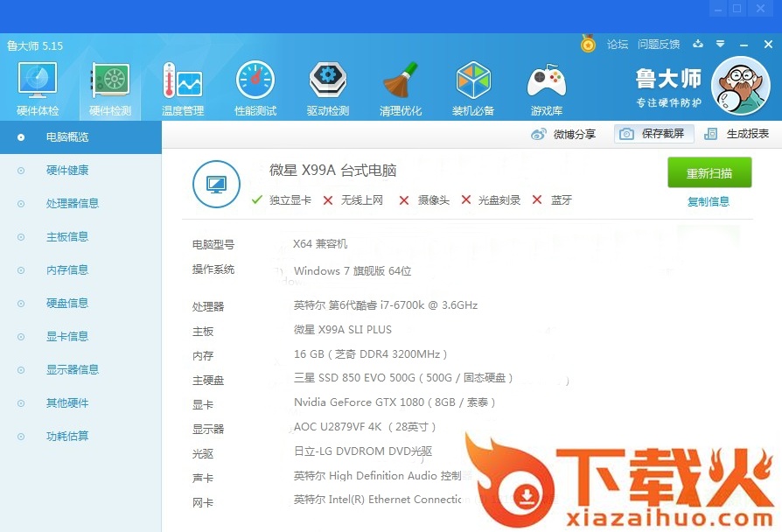The width and height of the screenshot is (782, 532).
Task: Click the Intel(R) Ethernet Connection text
Action: point(380,500)
